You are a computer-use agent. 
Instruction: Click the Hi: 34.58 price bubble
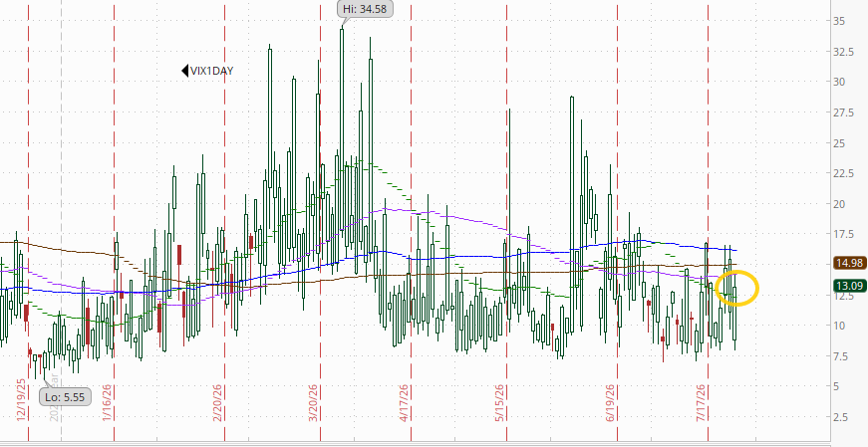[x=366, y=9]
